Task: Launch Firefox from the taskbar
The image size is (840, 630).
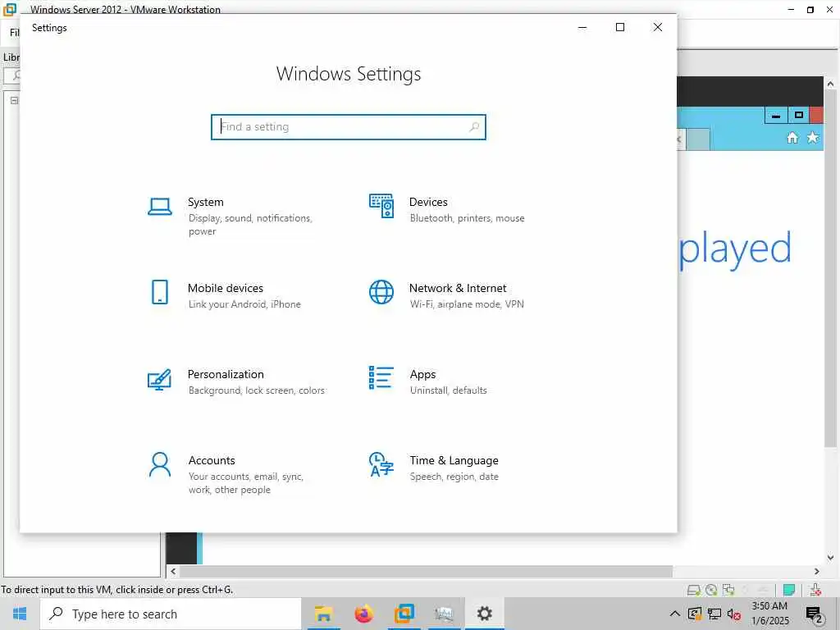Action: 363,614
